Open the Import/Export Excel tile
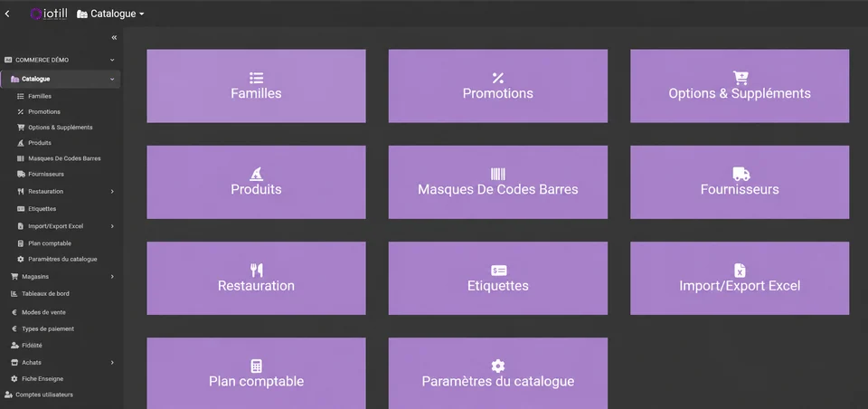The image size is (868, 409). [740, 278]
